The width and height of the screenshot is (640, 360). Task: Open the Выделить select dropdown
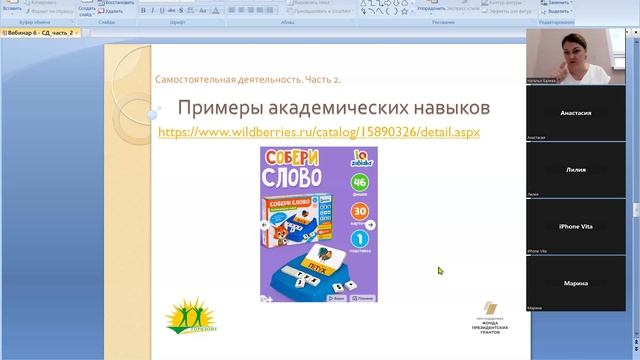(557, 11)
